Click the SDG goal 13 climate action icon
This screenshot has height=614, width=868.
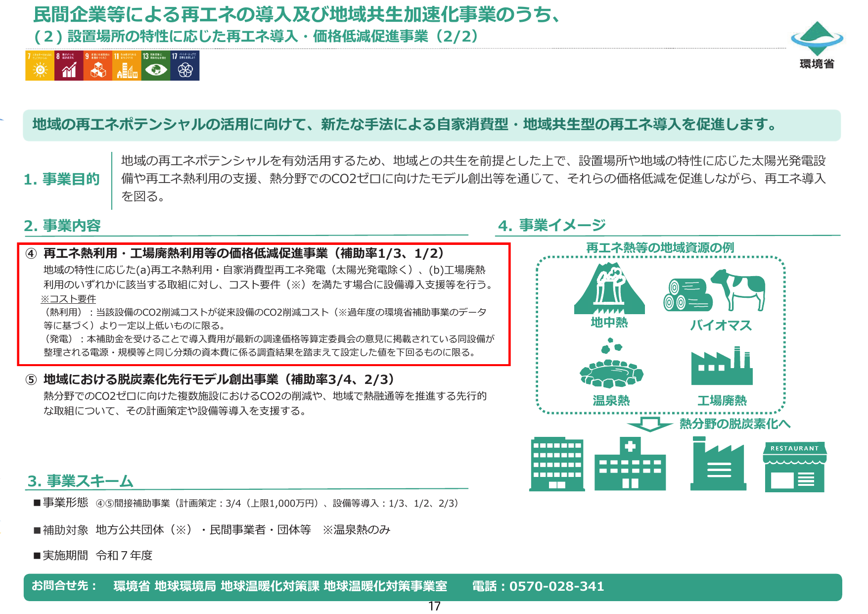tap(154, 67)
